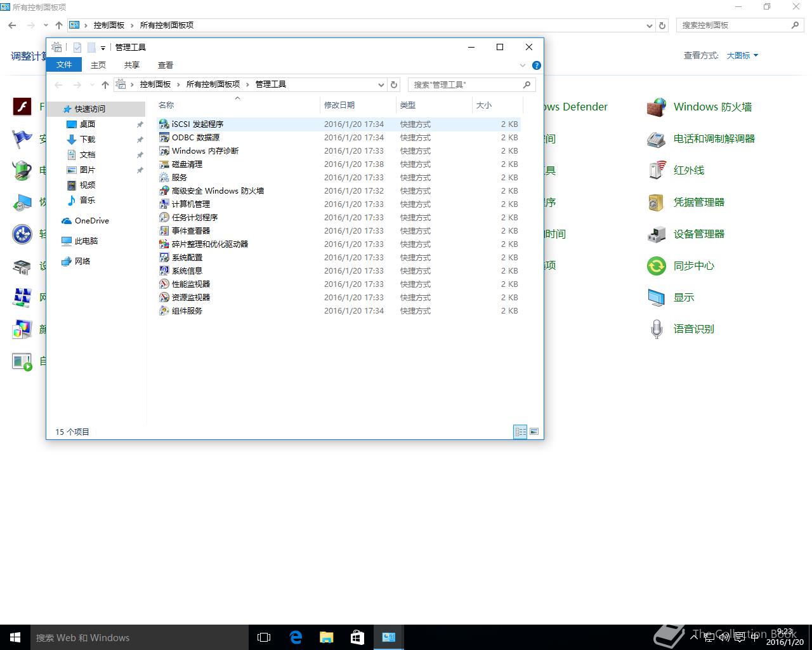This screenshot has height=650, width=812.
Task: Select the 计算机管理 icon
Action: pyautogui.click(x=164, y=204)
